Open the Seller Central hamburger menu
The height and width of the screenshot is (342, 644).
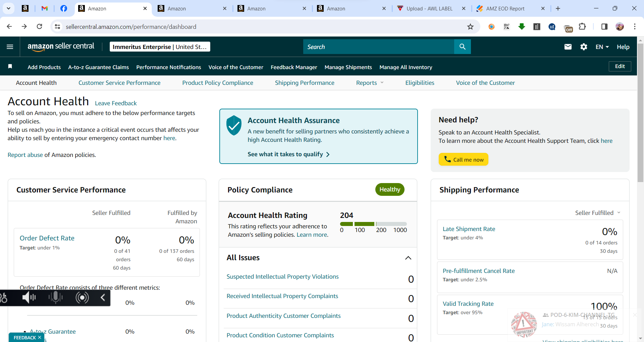(x=10, y=47)
